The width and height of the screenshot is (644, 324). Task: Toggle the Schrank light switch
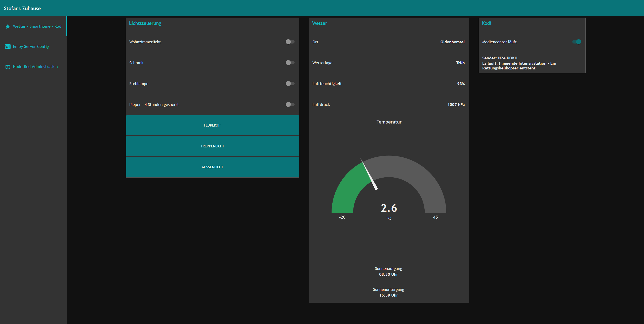(290, 63)
